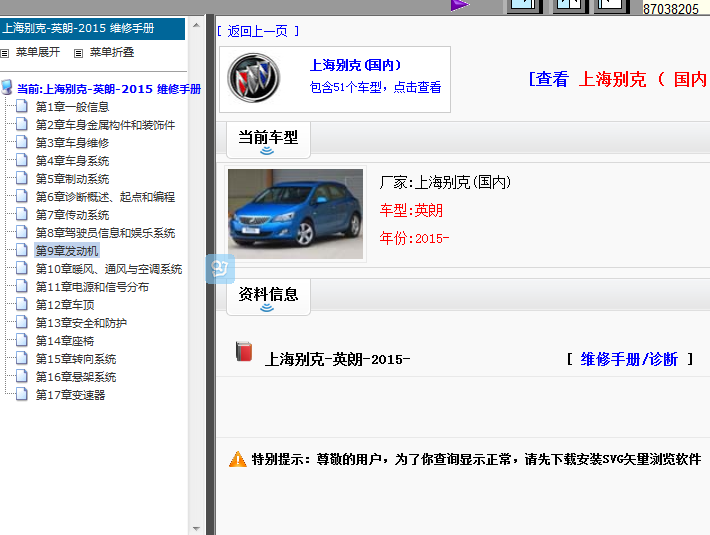This screenshot has width=710, height=535.
Task: Click the page icon for 第16章悬架系统
Action: point(22,376)
